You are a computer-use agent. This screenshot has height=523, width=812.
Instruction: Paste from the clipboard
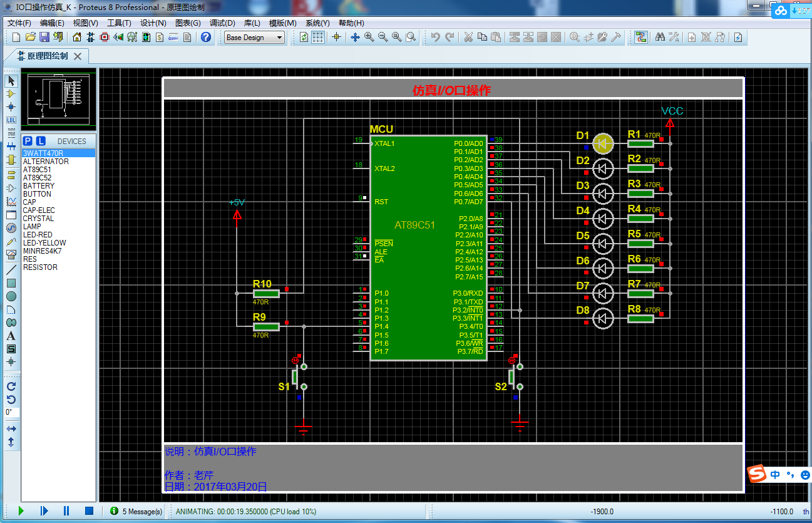(496, 37)
